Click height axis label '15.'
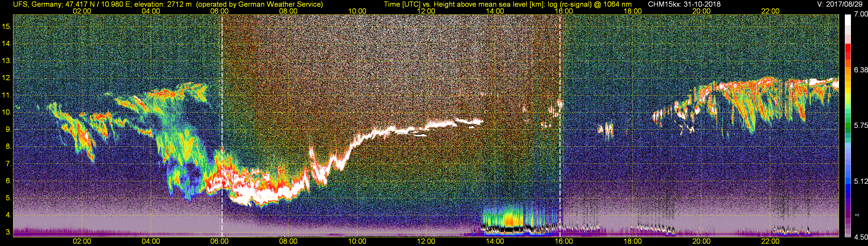 (7, 26)
